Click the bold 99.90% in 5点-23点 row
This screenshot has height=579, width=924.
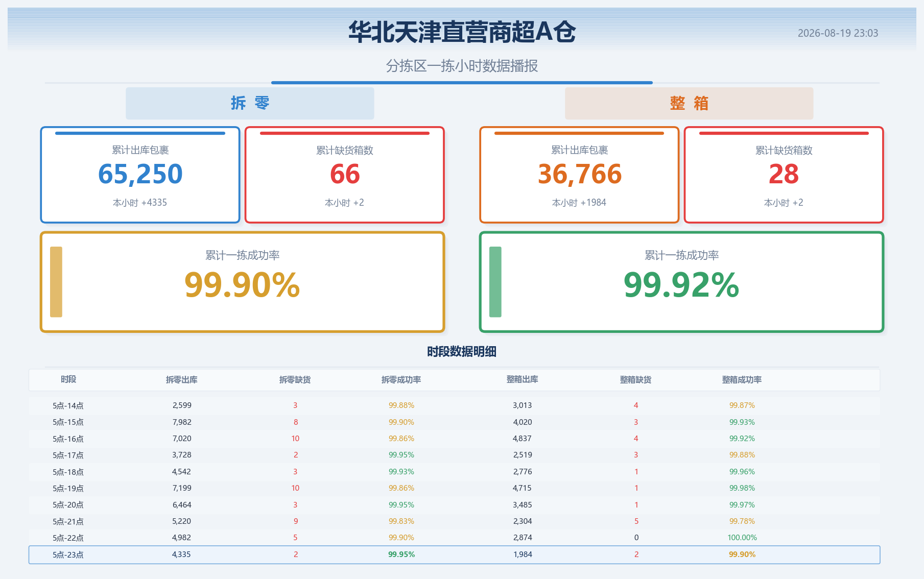(742, 554)
